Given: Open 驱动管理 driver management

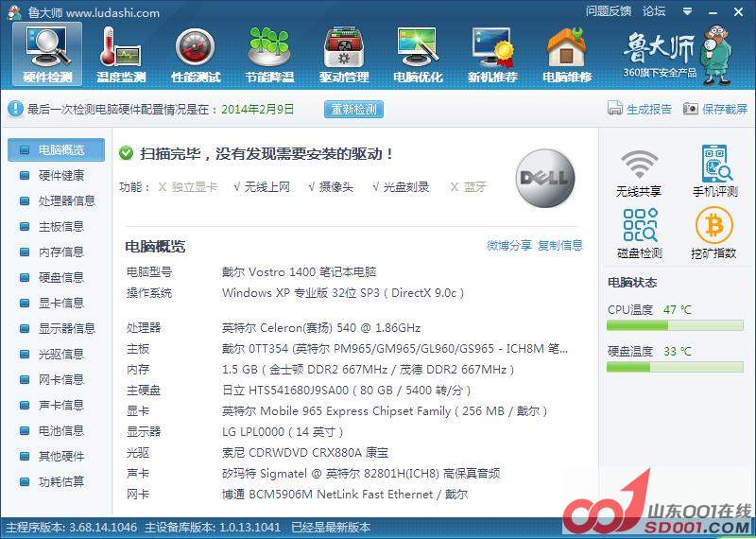Looking at the screenshot, I should point(343,54).
